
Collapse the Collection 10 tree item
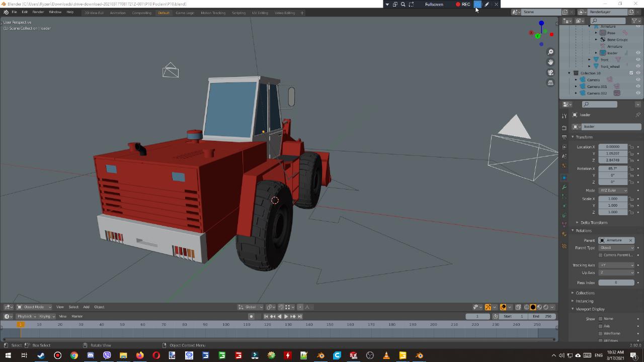570,73
